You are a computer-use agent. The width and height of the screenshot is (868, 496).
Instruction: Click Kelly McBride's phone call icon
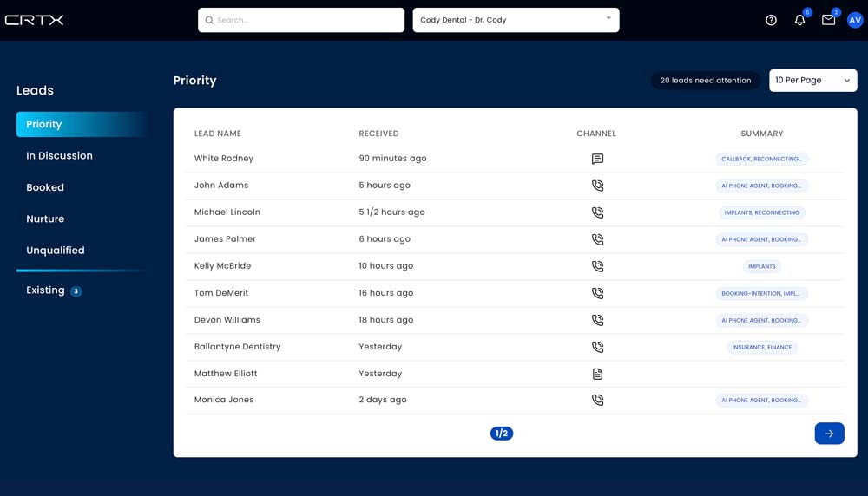[597, 266]
